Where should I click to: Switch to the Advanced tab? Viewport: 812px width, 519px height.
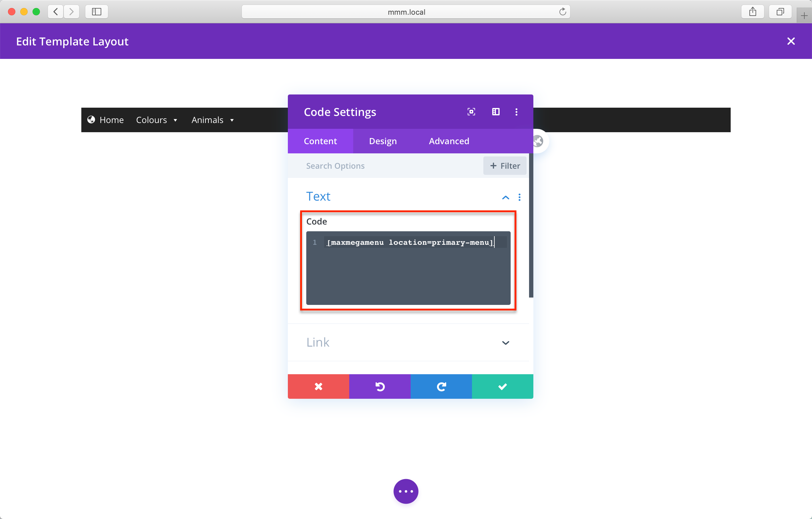click(449, 141)
